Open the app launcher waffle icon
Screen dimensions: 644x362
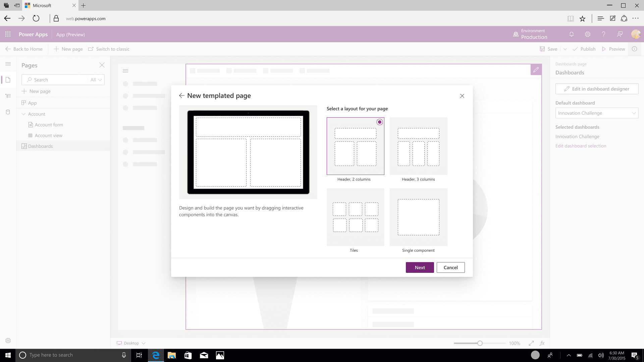click(x=8, y=34)
